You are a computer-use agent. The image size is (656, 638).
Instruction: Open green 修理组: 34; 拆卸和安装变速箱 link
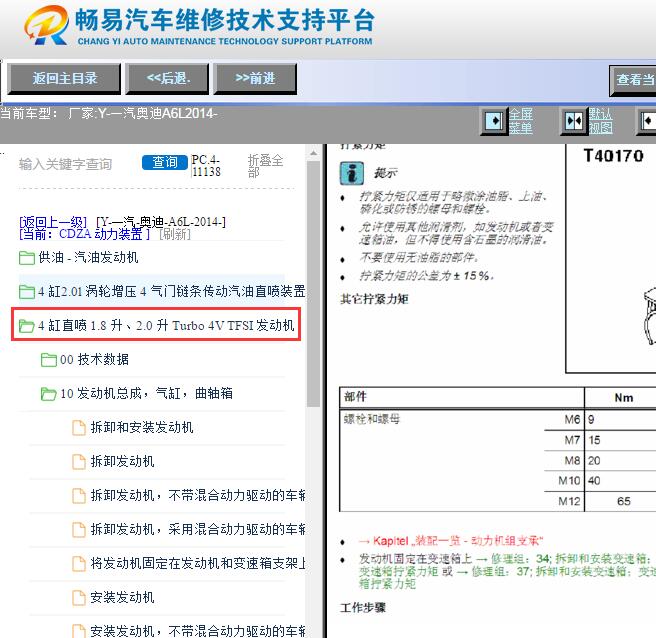pos(571,559)
